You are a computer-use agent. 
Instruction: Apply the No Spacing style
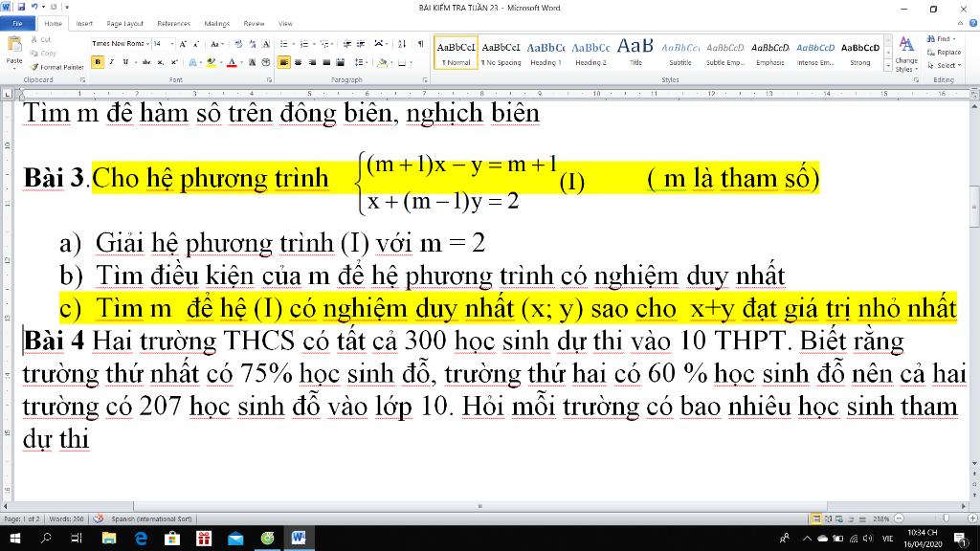501,53
